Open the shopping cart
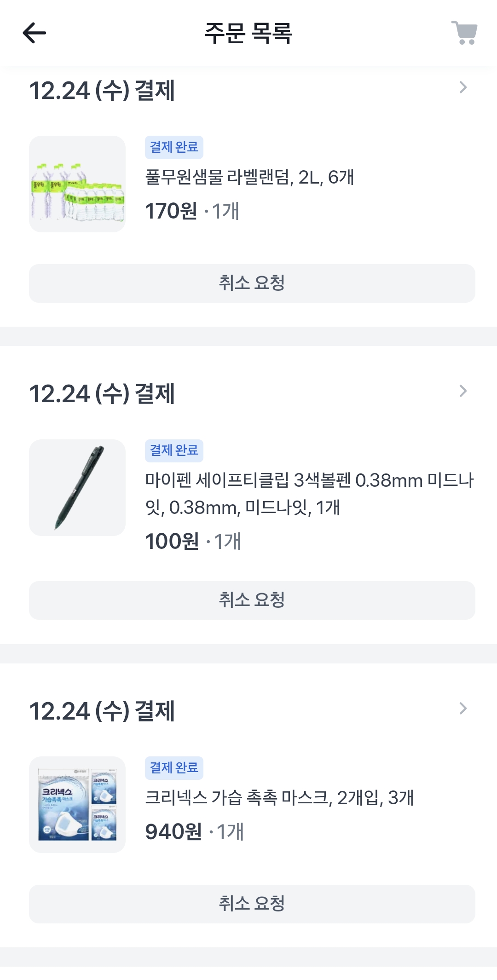Screen dimensions: 497x980 tap(464, 33)
